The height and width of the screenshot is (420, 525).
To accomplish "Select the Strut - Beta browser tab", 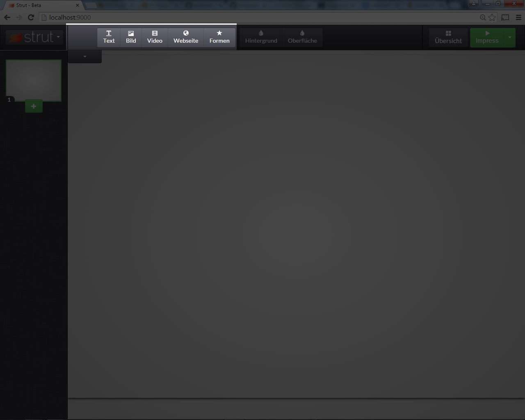I will [x=41, y=5].
